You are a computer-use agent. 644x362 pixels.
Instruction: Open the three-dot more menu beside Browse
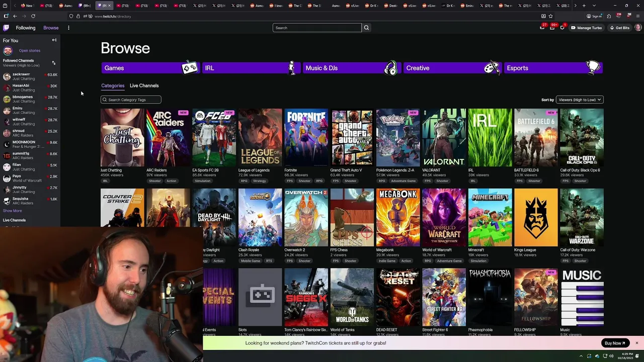(x=68, y=28)
